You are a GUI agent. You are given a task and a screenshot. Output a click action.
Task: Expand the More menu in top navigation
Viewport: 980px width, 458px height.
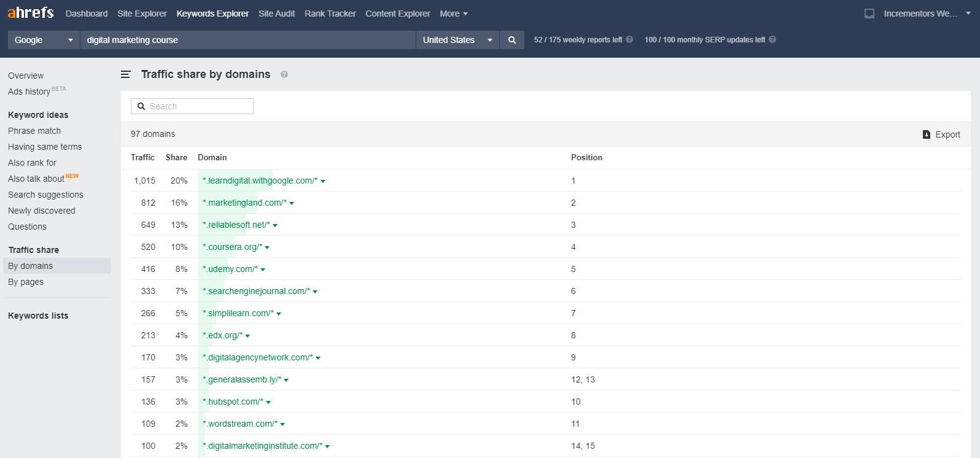click(454, 14)
